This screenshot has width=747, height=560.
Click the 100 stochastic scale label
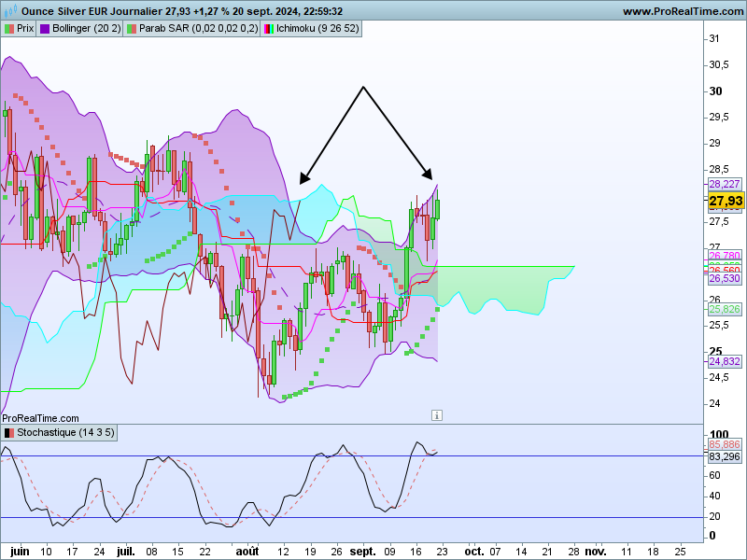click(719, 434)
